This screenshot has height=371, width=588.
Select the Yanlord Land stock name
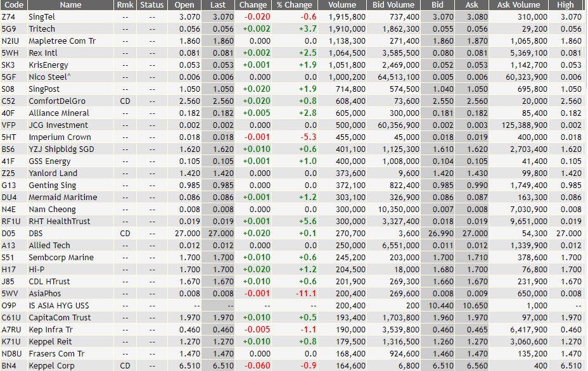click(53, 173)
